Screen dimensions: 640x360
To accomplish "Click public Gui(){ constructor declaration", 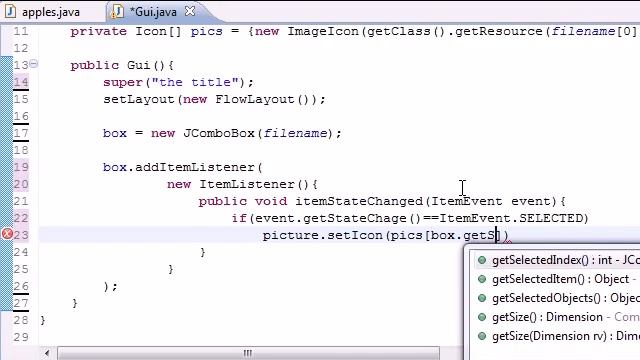I will tap(122, 65).
